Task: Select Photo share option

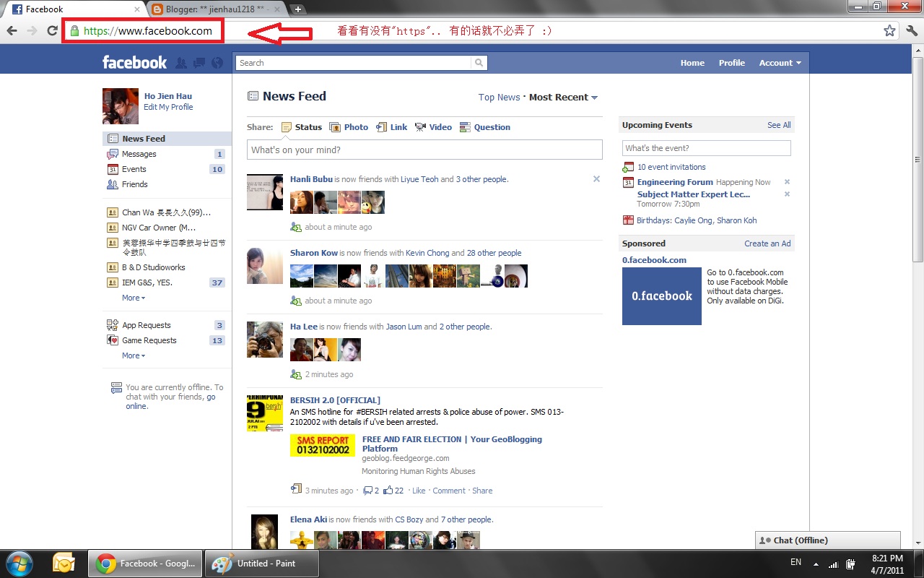Action: tap(349, 127)
